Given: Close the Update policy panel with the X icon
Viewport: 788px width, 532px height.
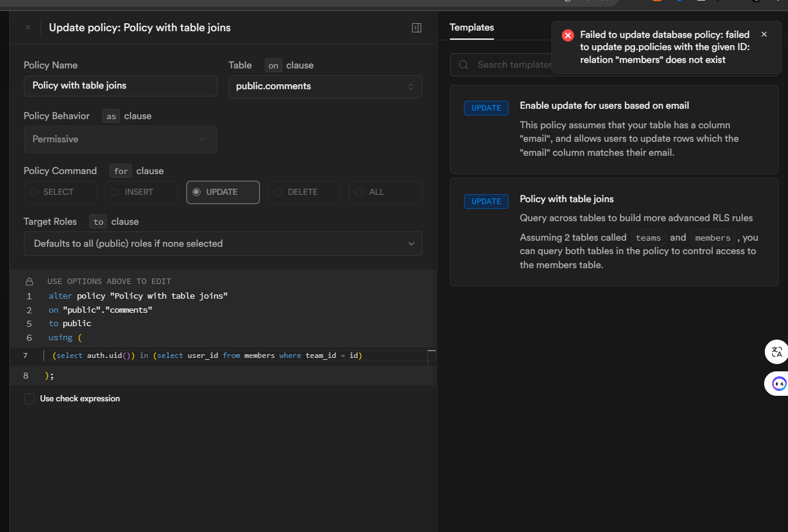Looking at the screenshot, I should (28, 27).
